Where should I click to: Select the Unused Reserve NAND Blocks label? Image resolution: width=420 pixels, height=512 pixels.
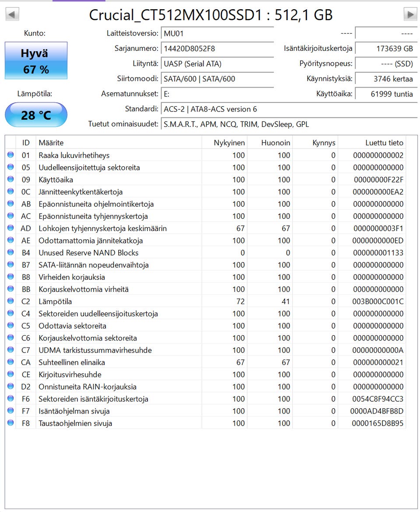pos(88,253)
